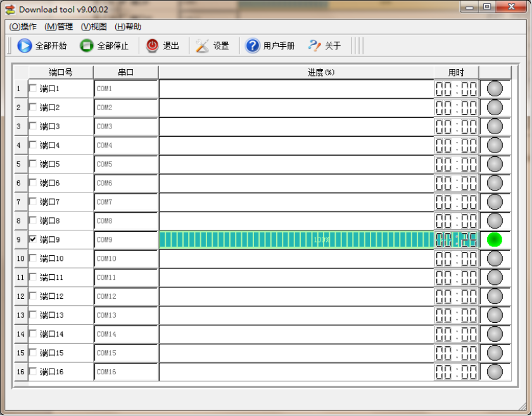Enable the 端口1 checkbox
Screen dimensions: 532x416
[x=33, y=89]
